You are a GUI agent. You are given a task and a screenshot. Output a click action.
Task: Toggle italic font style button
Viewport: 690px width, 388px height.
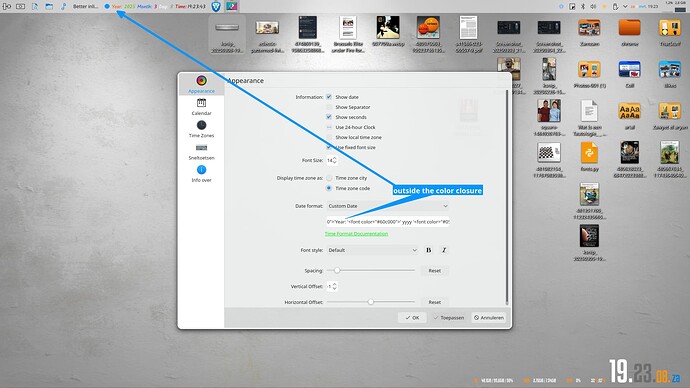click(x=444, y=250)
